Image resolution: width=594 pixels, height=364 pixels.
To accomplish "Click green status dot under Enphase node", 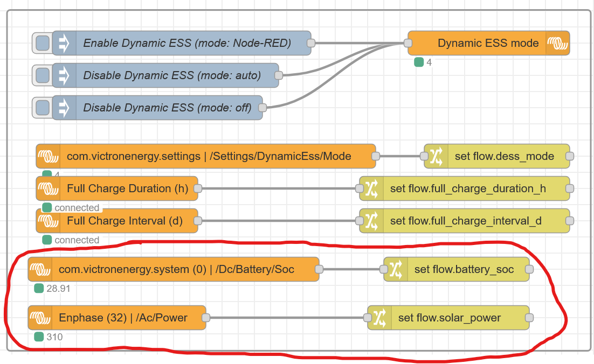I will pyautogui.click(x=39, y=337).
